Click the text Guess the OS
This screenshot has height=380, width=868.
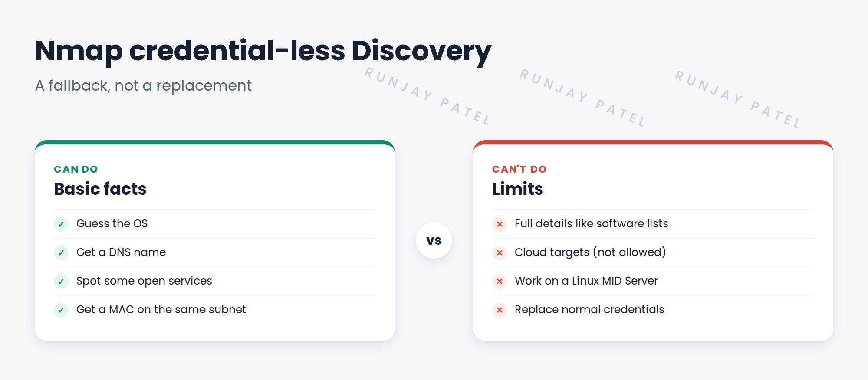point(112,223)
